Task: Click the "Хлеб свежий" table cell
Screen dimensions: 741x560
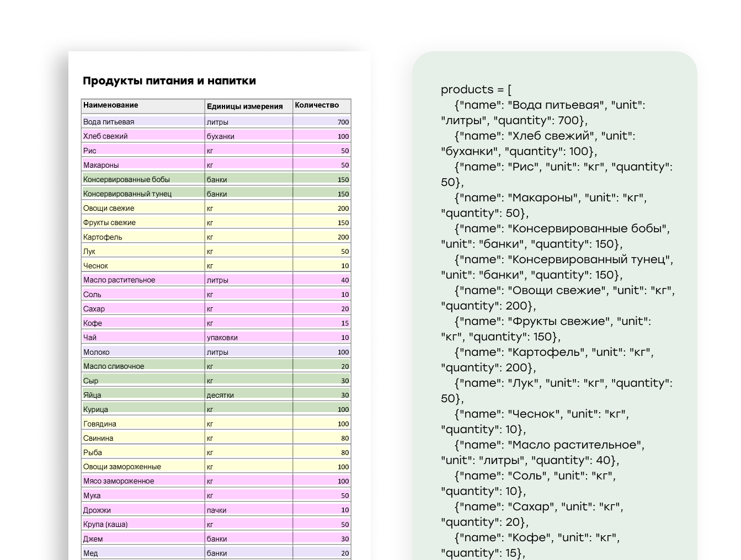Action: 105,136
